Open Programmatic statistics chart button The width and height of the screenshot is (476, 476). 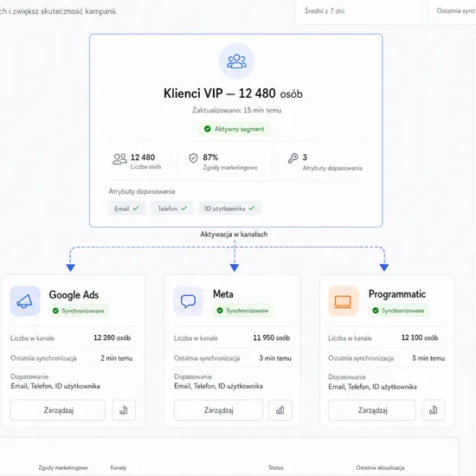(434, 410)
